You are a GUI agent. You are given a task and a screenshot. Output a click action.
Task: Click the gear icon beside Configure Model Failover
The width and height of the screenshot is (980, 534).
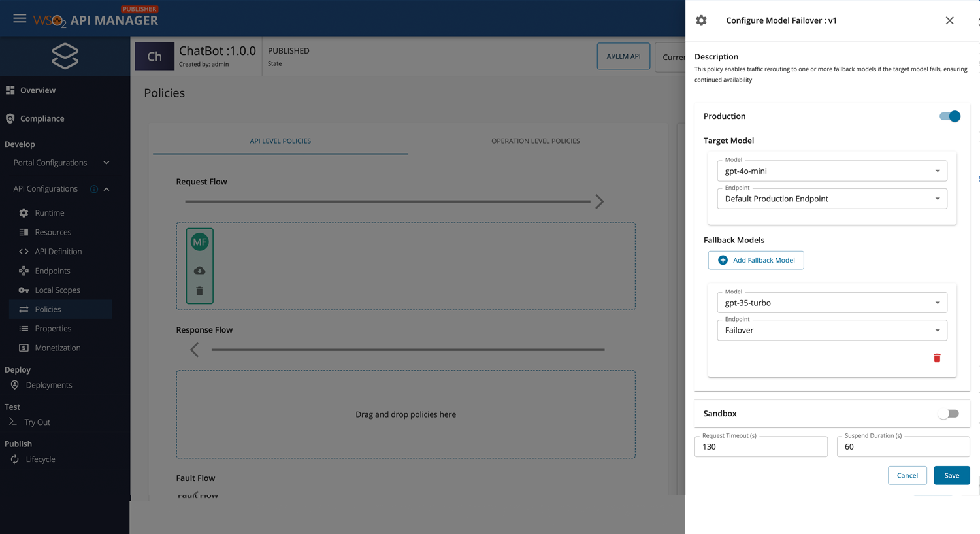pos(701,20)
